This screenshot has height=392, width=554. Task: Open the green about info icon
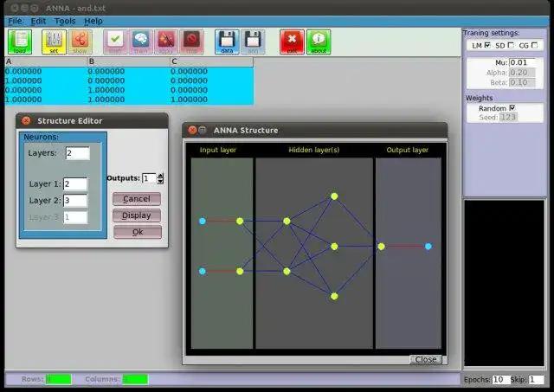click(319, 42)
